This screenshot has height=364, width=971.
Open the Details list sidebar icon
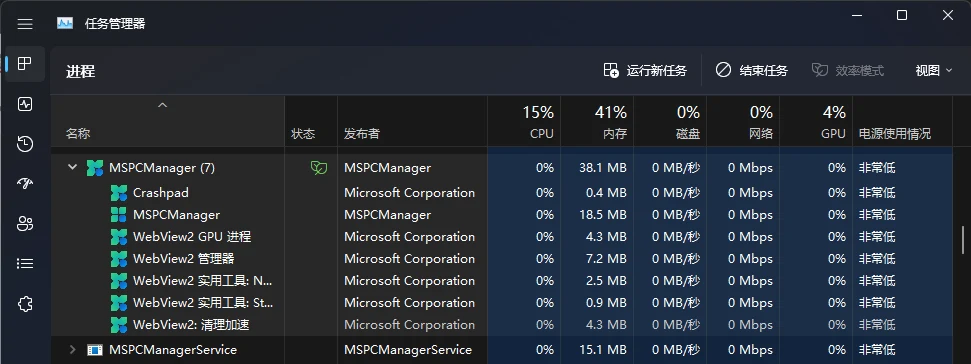click(x=25, y=264)
